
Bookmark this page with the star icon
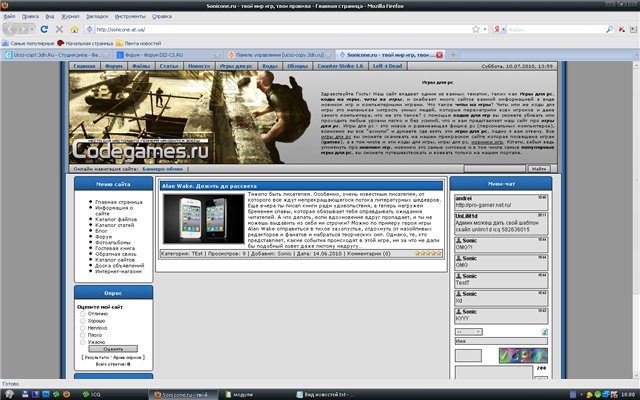tap(476, 29)
